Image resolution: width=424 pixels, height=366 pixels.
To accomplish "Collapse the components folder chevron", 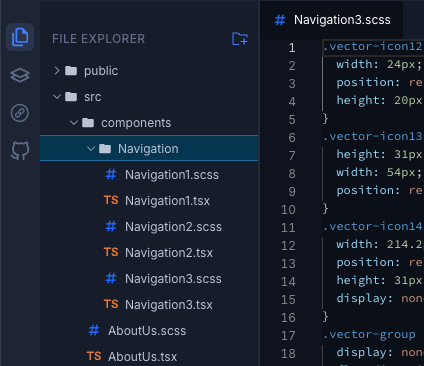I will tap(74, 123).
